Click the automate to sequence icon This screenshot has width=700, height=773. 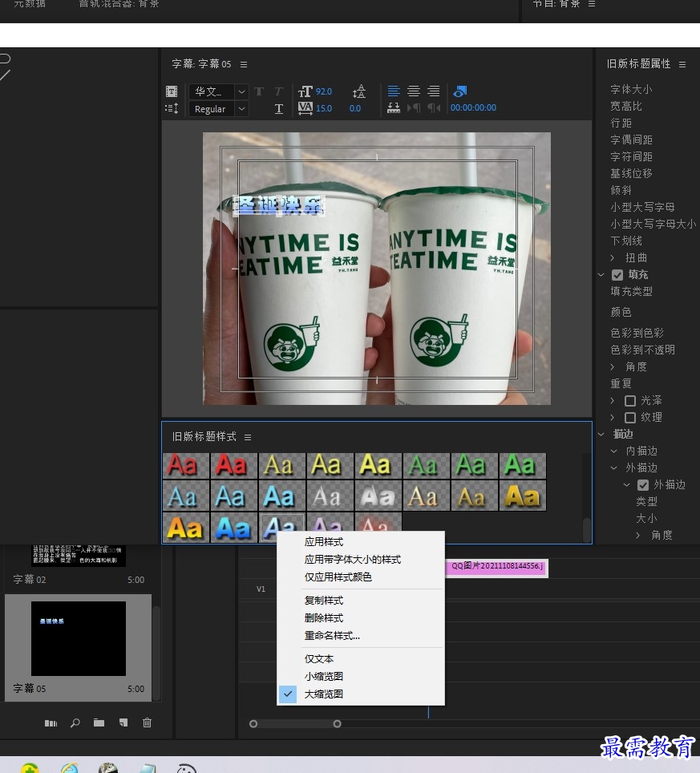click(x=51, y=723)
